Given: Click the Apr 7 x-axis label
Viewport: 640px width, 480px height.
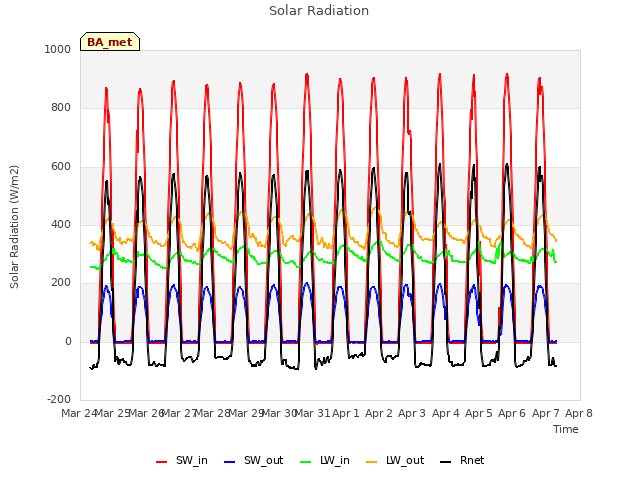Looking at the screenshot, I should (546, 413).
